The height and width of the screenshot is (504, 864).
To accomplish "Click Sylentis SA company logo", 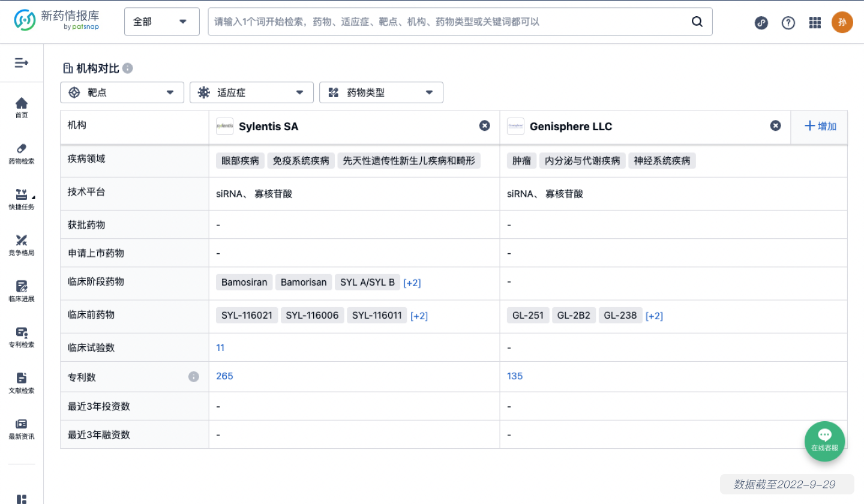I will click(x=225, y=127).
